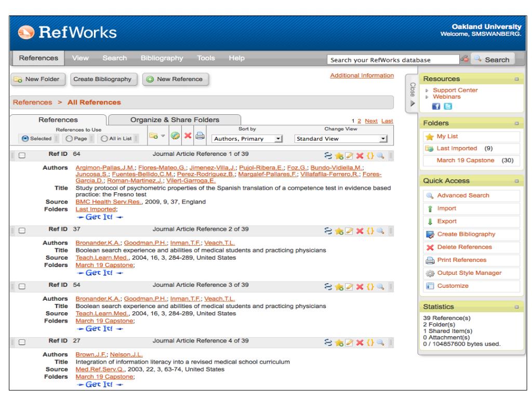Viewport: 532px width, 399px height.
Task: Click the cite braces icon for Ref ID 27
Action: click(370, 342)
